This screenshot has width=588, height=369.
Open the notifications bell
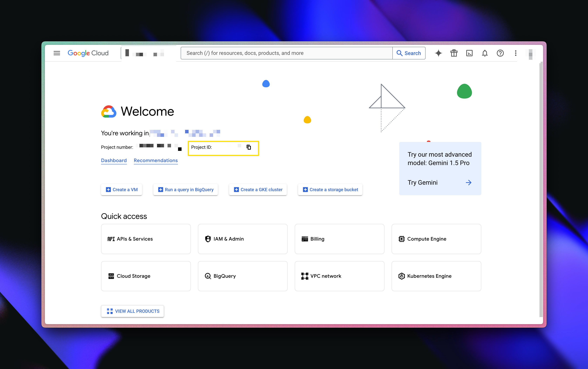point(485,53)
